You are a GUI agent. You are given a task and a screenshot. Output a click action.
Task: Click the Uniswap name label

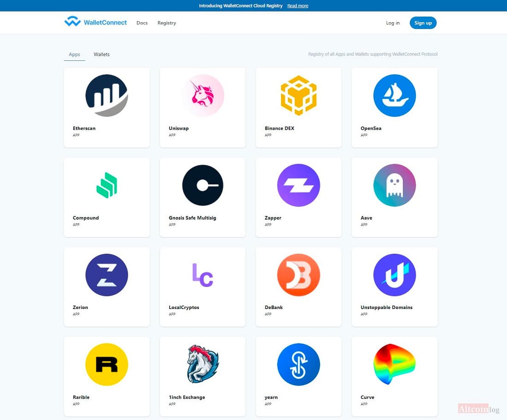[179, 128]
